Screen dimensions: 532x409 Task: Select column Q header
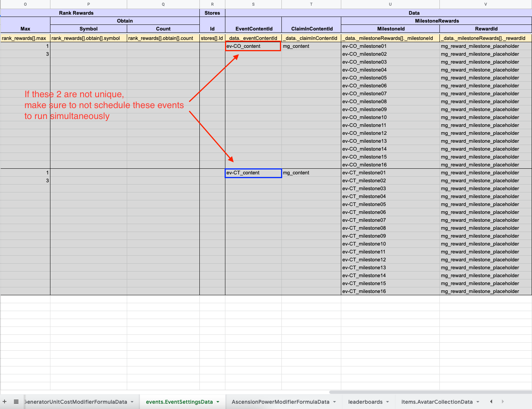pyautogui.click(x=163, y=4)
